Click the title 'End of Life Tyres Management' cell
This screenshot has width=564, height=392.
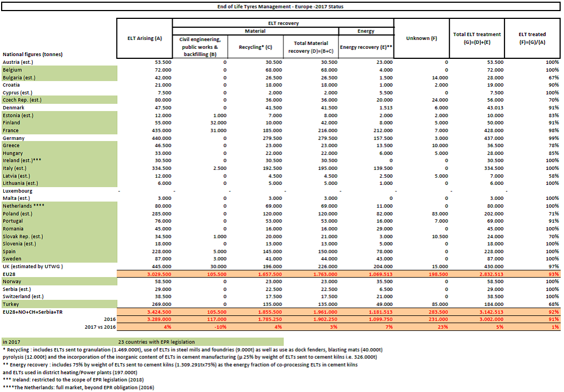(280, 7)
